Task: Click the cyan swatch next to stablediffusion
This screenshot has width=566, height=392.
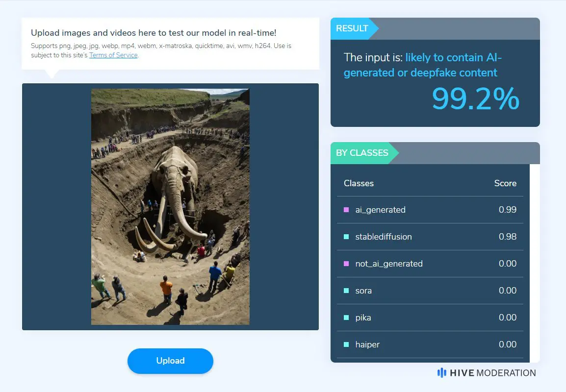Action: pyautogui.click(x=346, y=237)
